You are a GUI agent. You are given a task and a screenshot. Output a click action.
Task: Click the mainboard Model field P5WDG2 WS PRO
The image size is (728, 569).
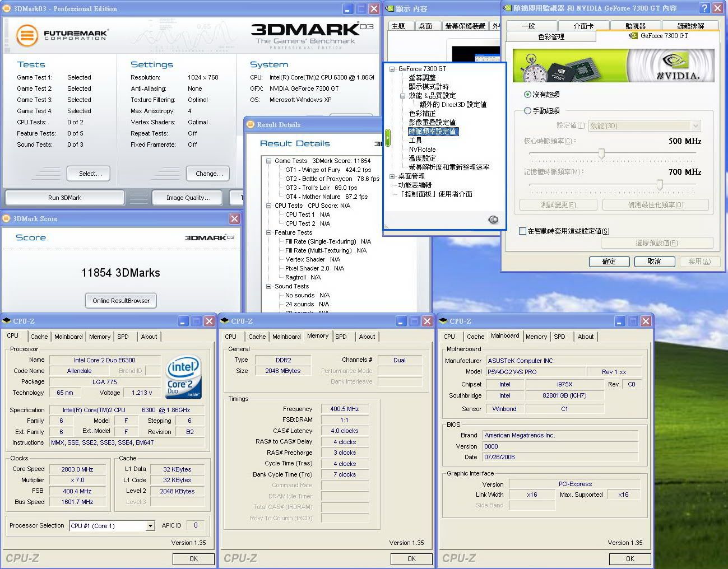535,372
